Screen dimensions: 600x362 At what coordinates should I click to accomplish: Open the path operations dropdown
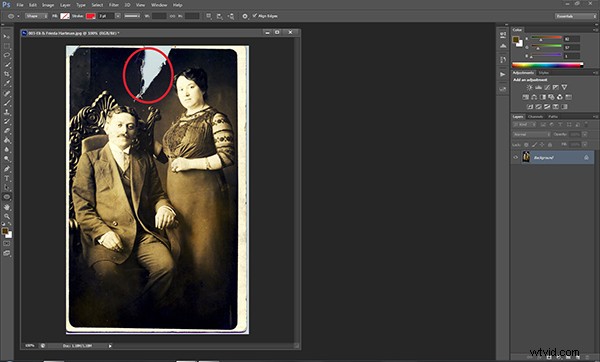pyautogui.click(x=209, y=16)
